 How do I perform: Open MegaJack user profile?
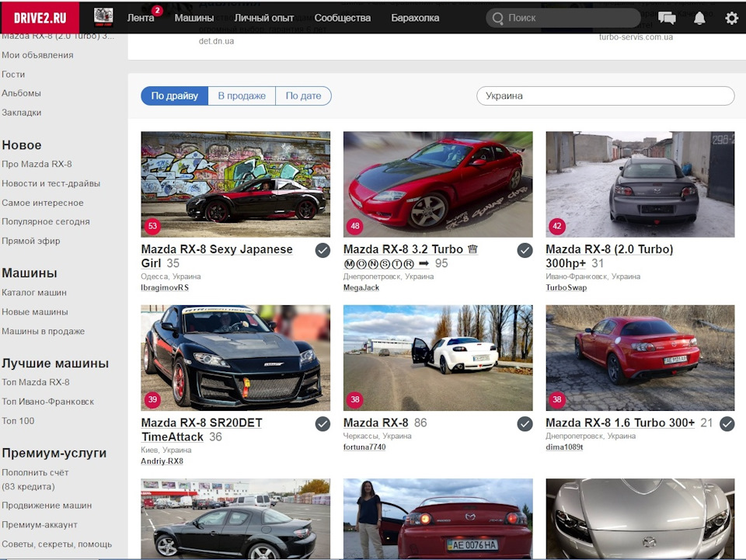361,287
